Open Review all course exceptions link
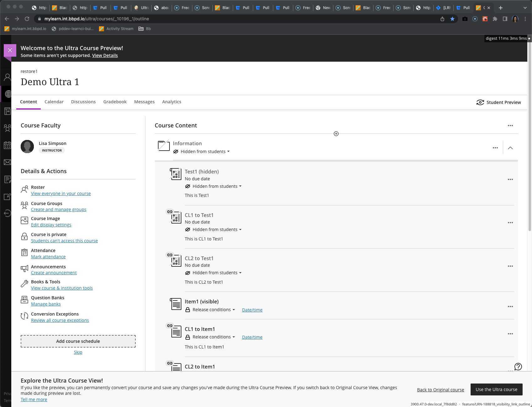Image resolution: width=532 pixels, height=407 pixels. [x=60, y=320]
